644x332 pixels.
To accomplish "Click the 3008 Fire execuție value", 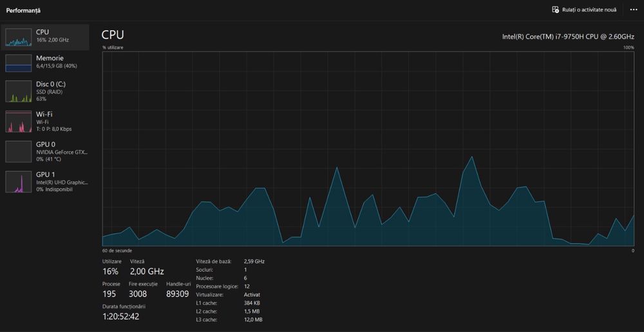I will (x=138, y=294).
